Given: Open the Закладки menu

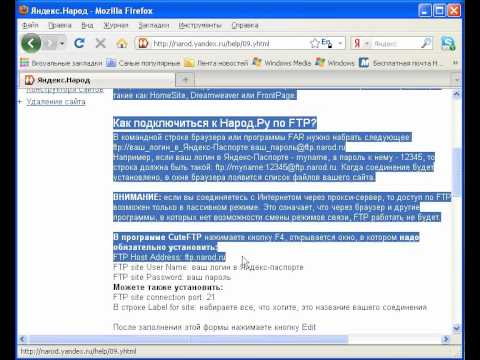Looking at the screenshot, I should 154,25.
